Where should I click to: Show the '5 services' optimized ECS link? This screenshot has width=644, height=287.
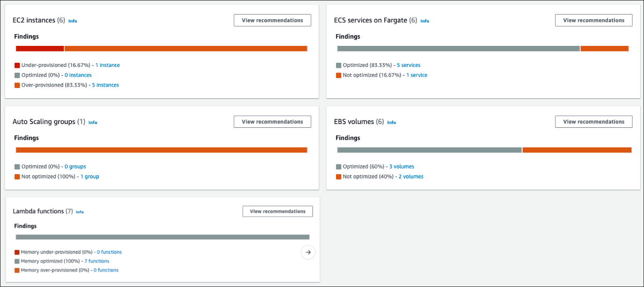409,66
